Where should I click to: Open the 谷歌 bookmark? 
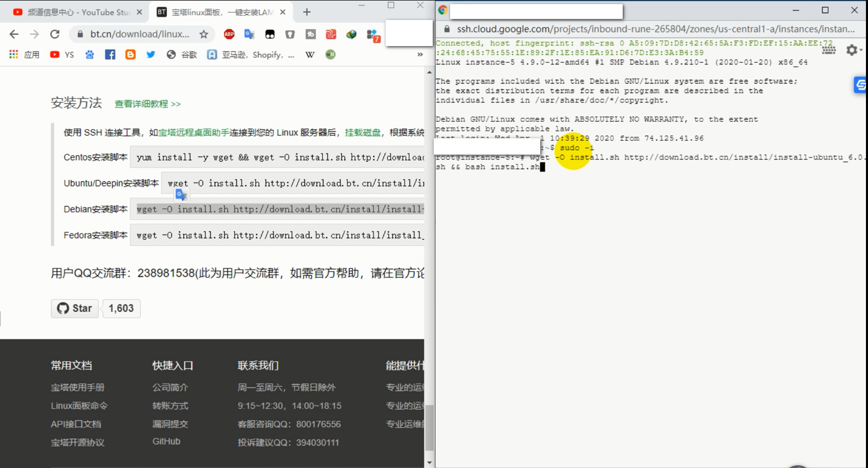click(182, 54)
